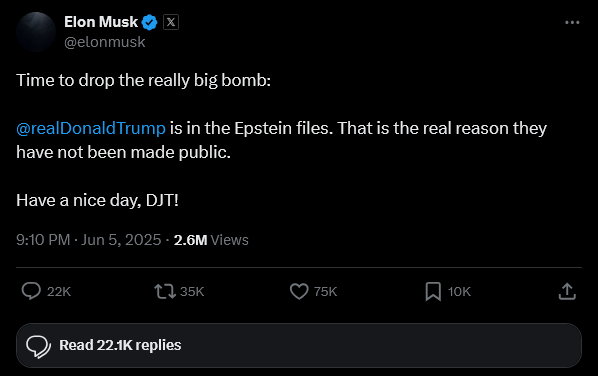
Task: Open the @realDonaldTrump mention
Action: [x=91, y=128]
